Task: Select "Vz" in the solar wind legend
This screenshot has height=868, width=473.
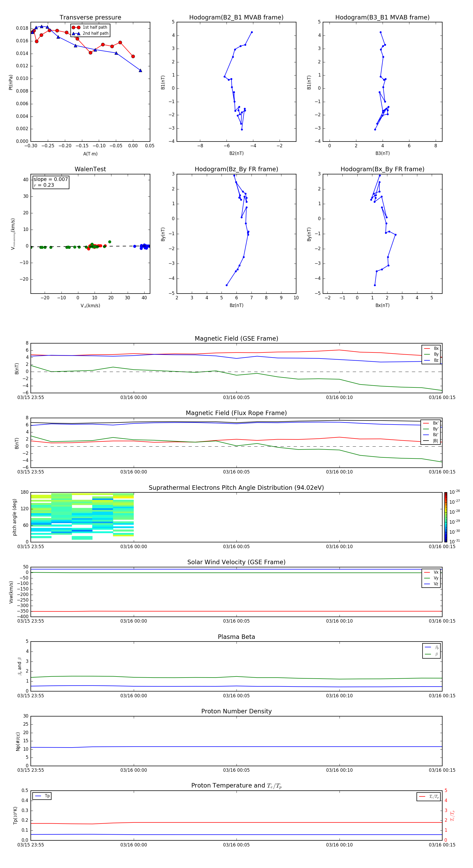Action: (x=431, y=584)
